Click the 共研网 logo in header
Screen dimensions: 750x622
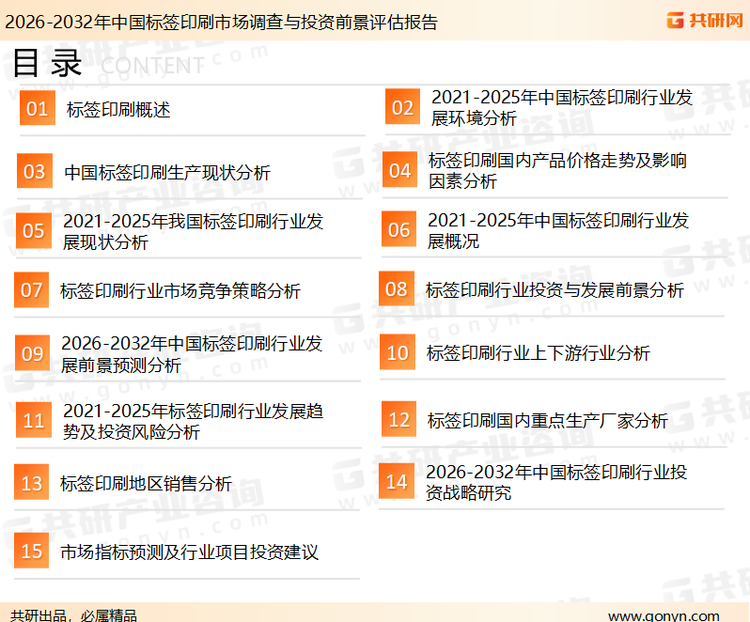coord(705,20)
